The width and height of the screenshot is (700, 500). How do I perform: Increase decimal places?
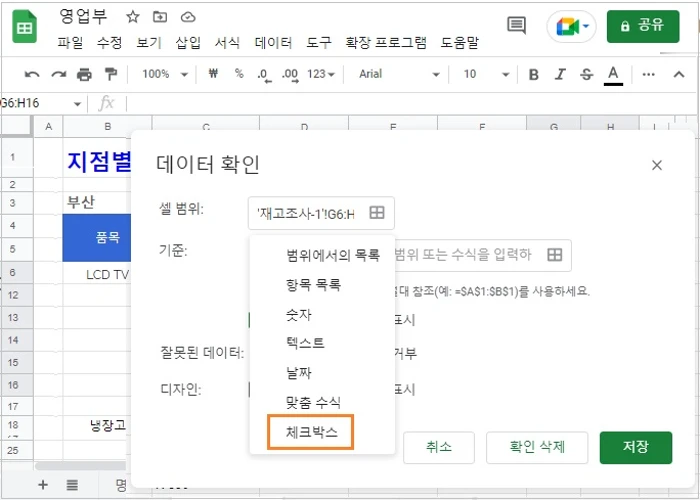pyautogui.click(x=290, y=75)
